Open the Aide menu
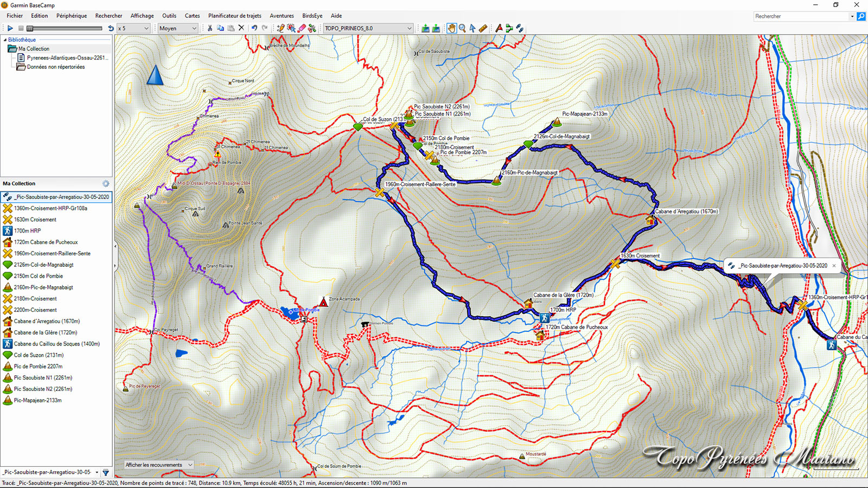This screenshot has width=868, height=488. (x=336, y=16)
